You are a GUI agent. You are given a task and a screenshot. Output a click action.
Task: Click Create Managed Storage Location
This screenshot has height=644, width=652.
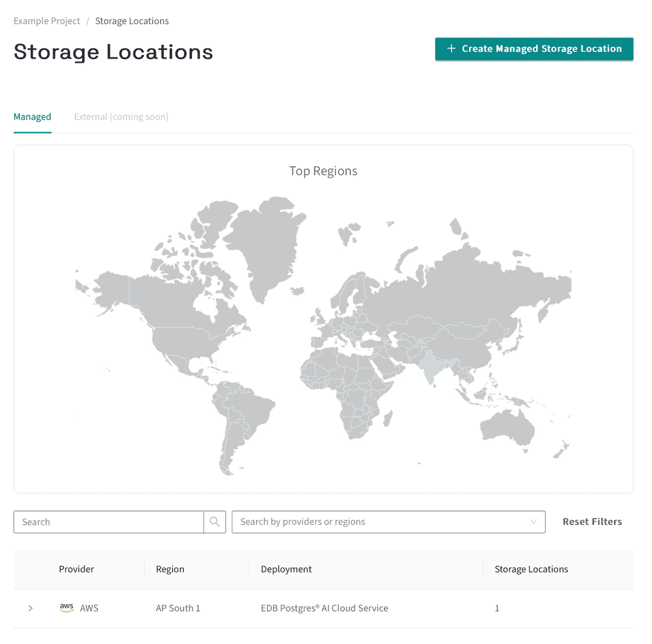click(x=534, y=49)
